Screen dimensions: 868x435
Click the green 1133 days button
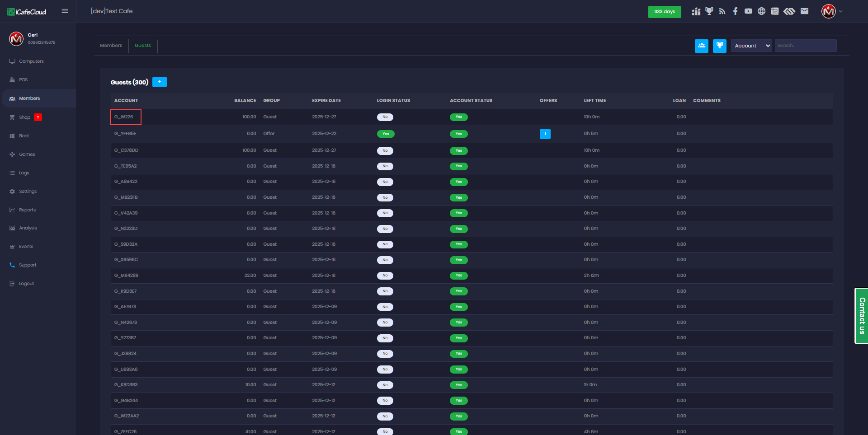coord(664,12)
